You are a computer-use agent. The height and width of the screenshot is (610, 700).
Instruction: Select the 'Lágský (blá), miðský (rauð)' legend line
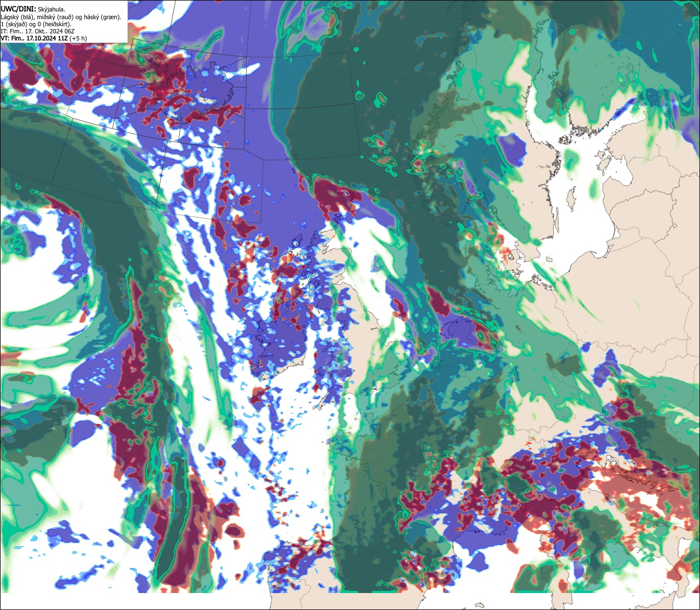pyautogui.click(x=61, y=17)
